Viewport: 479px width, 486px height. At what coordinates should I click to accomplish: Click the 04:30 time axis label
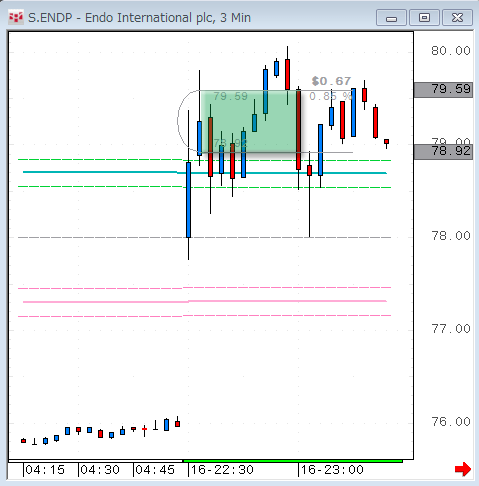(100, 470)
